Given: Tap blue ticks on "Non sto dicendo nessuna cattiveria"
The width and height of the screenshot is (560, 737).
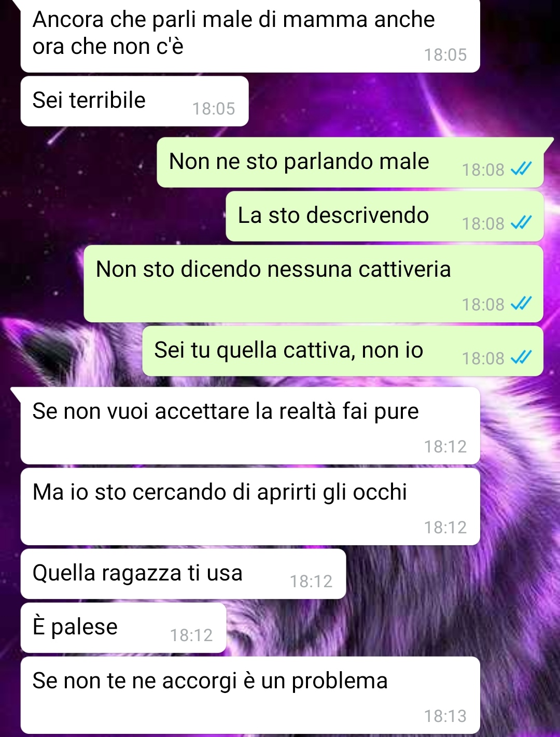Looking at the screenshot, I should 521,304.
